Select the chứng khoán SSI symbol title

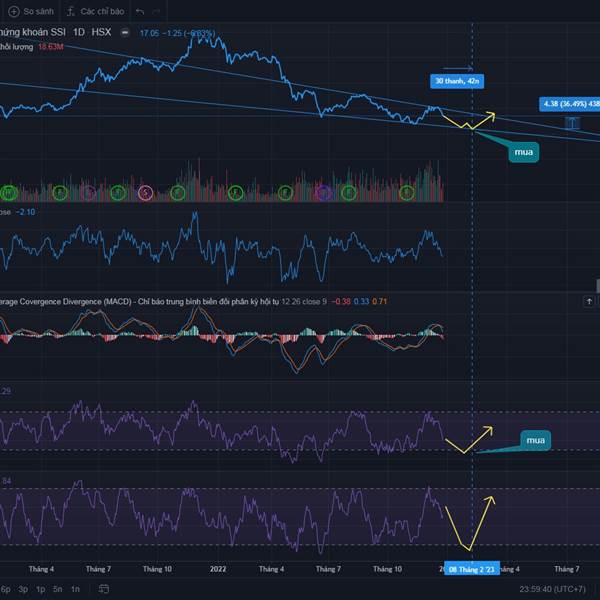(33, 32)
